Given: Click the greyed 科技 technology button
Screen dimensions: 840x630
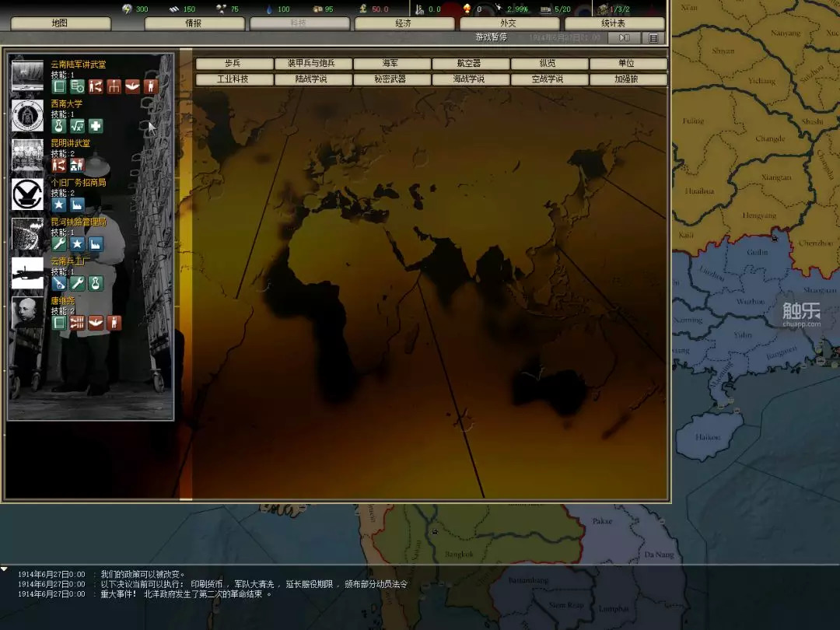Looking at the screenshot, I should [299, 23].
